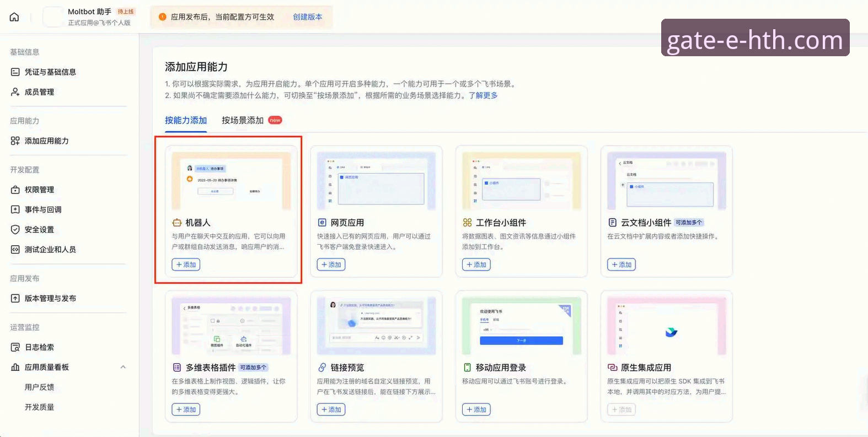The image size is (868, 437).
Task: Click the orange warning icon in banner
Action: (x=162, y=17)
